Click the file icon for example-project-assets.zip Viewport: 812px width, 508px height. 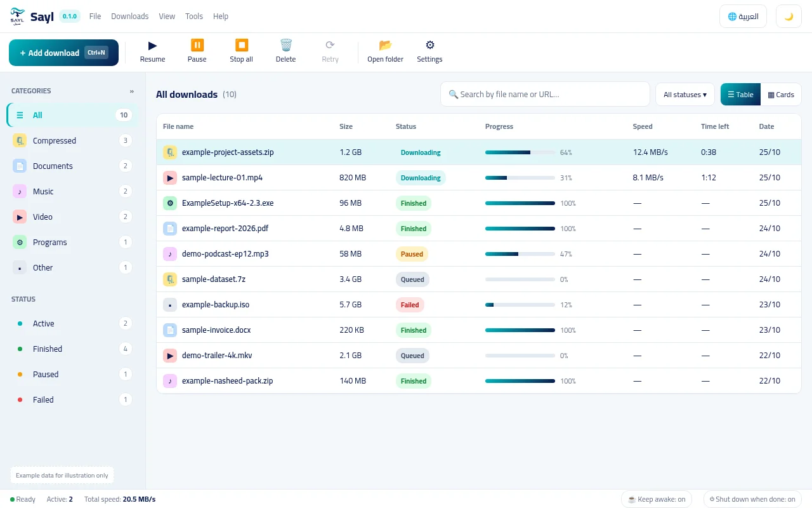point(170,152)
